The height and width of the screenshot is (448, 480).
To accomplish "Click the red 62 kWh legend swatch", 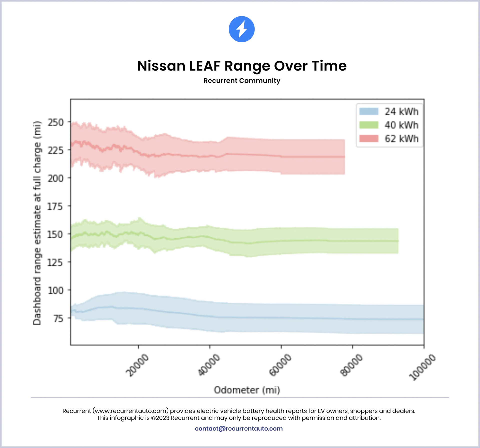I will 369,138.
